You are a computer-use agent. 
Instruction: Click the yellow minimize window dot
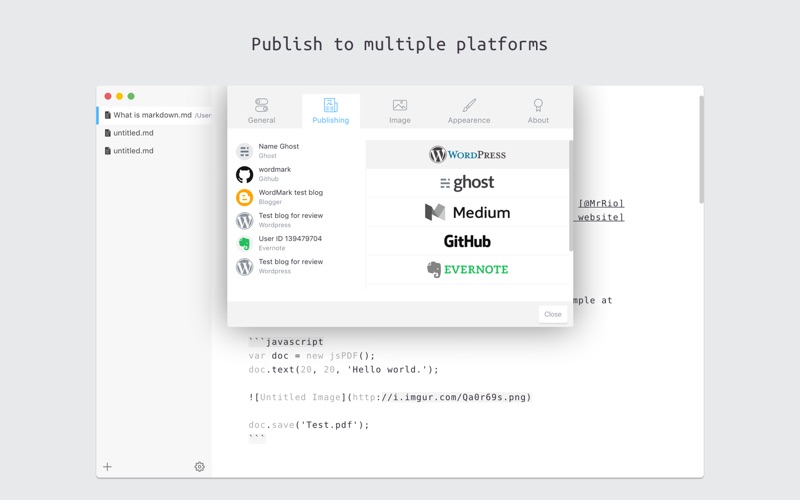119,96
